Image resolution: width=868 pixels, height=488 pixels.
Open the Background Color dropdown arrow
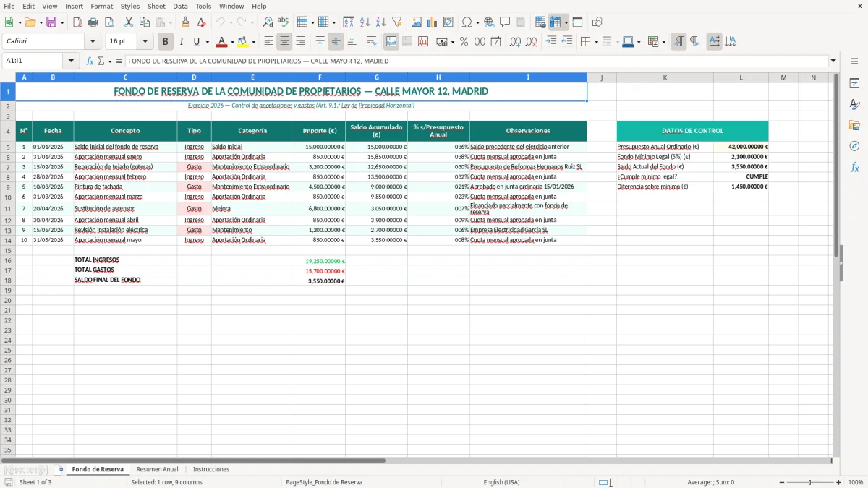[253, 42]
